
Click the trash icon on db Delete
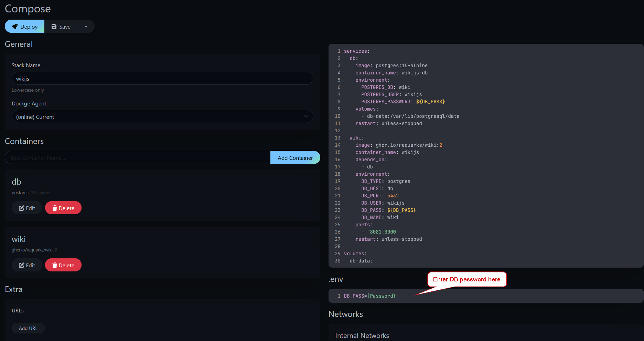54,208
